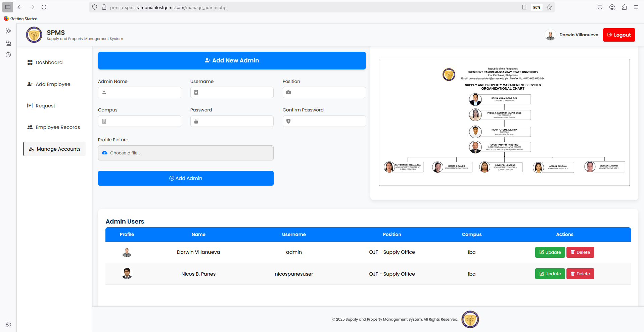644x332 pixels.
Task: Click into the Username text field
Action: click(232, 92)
